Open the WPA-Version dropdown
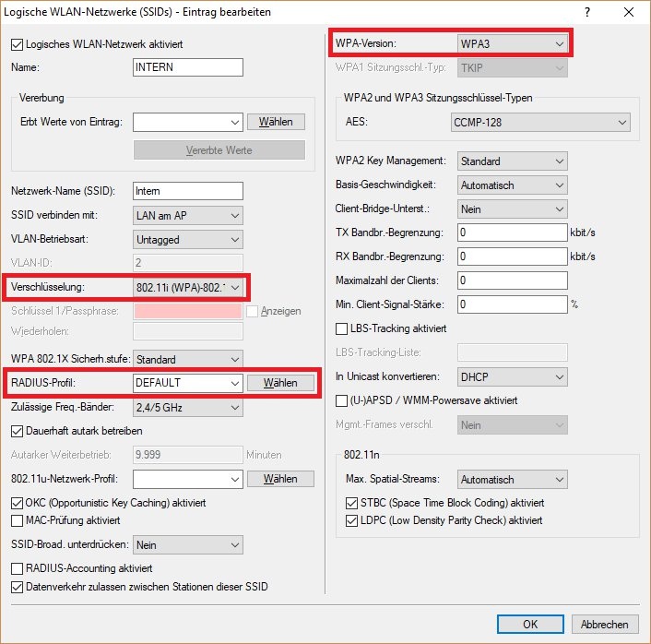Viewport: 651px width, 644px height. tap(513, 43)
